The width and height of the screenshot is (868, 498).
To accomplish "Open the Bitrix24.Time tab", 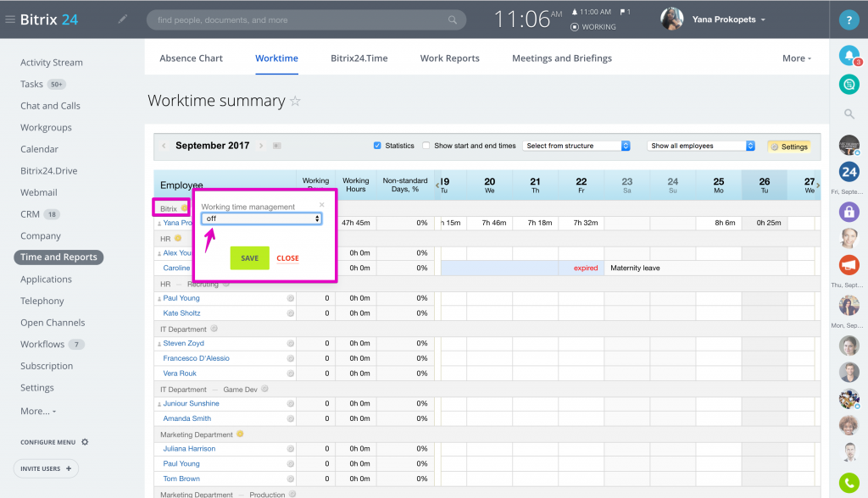I will tap(359, 58).
